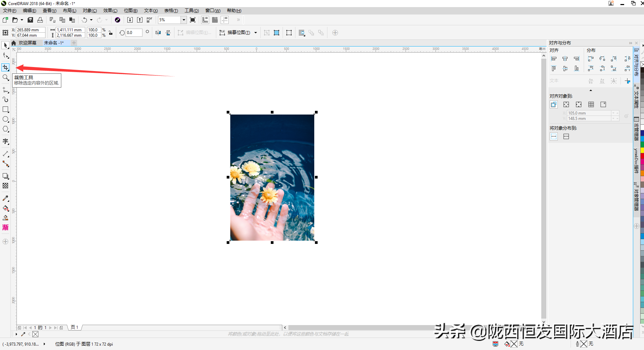Image resolution: width=644 pixels, height=350 pixels.
Task: Open the zoom level 5% dropdown
Action: pos(184,20)
